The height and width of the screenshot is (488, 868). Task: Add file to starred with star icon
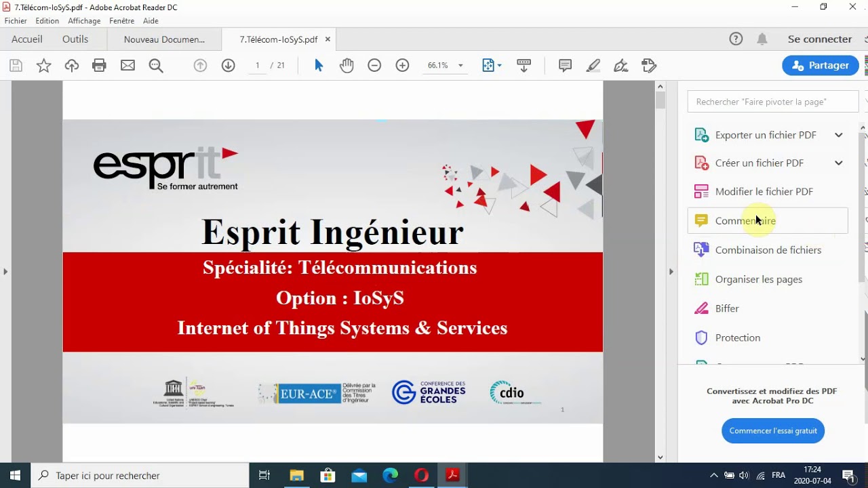(x=43, y=66)
